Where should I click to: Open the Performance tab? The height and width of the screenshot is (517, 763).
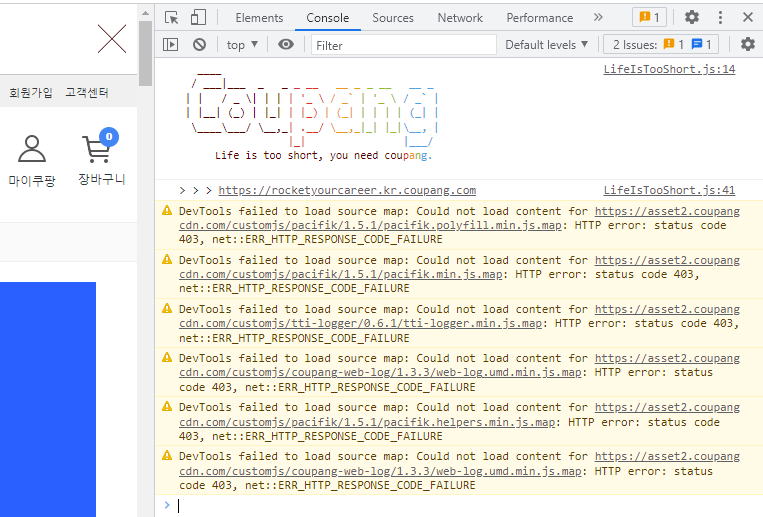pos(539,18)
